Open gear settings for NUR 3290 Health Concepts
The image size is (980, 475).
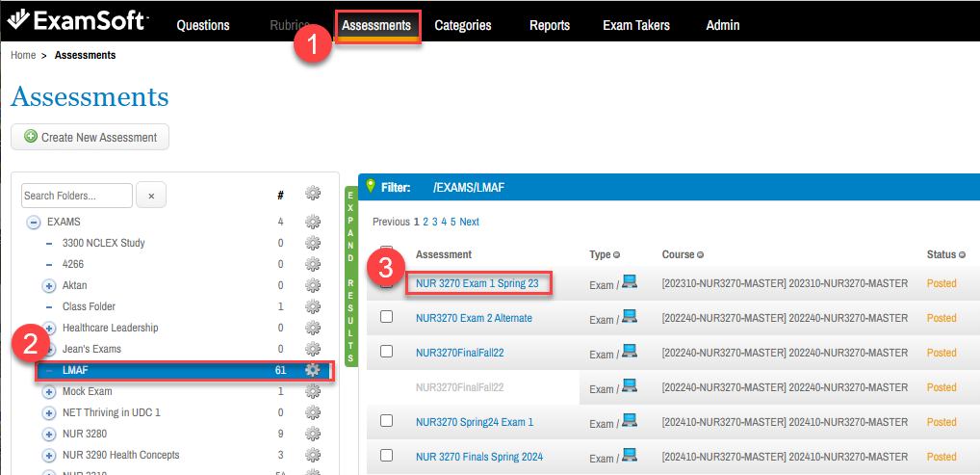click(x=313, y=455)
